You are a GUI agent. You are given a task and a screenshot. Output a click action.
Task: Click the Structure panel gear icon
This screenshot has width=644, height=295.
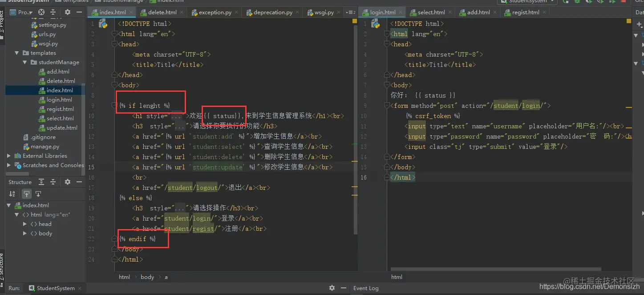(68, 182)
